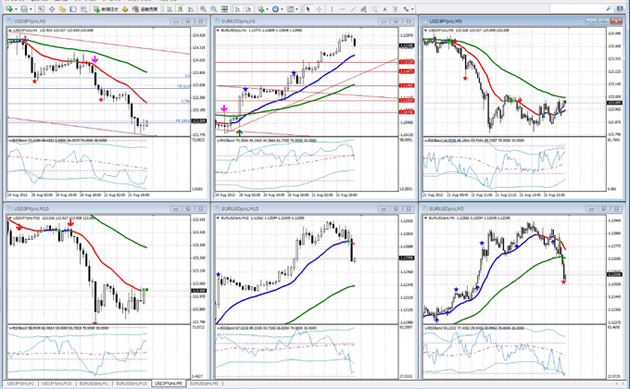
Task: Launch MetaEditor from the toolbar
Action: click(x=125, y=9)
